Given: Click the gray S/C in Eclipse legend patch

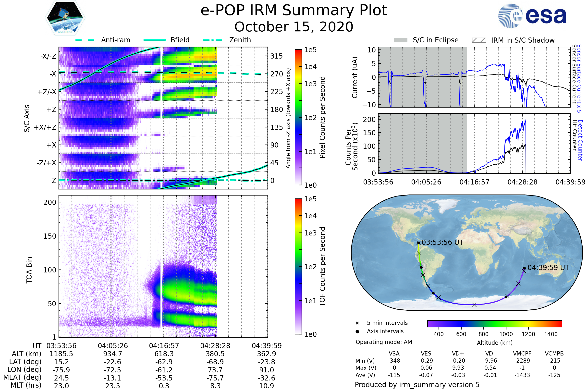Looking at the screenshot, I should (x=401, y=40).
